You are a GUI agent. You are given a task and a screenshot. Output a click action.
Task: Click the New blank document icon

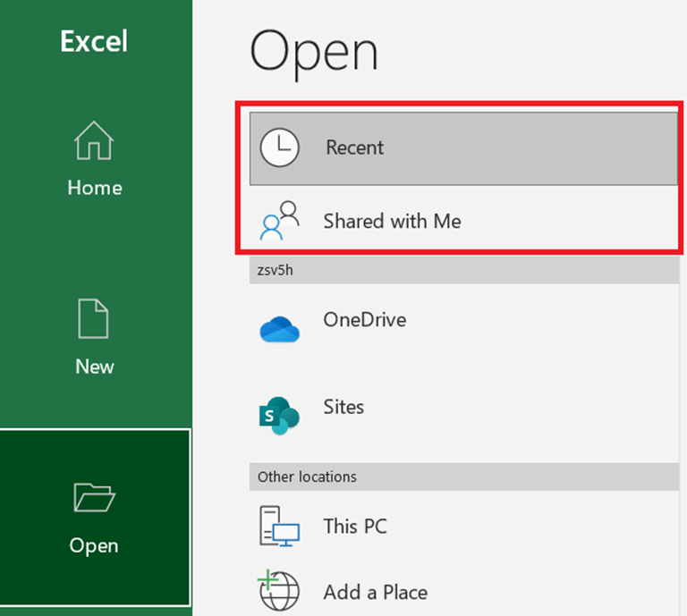pyautogui.click(x=93, y=318)
